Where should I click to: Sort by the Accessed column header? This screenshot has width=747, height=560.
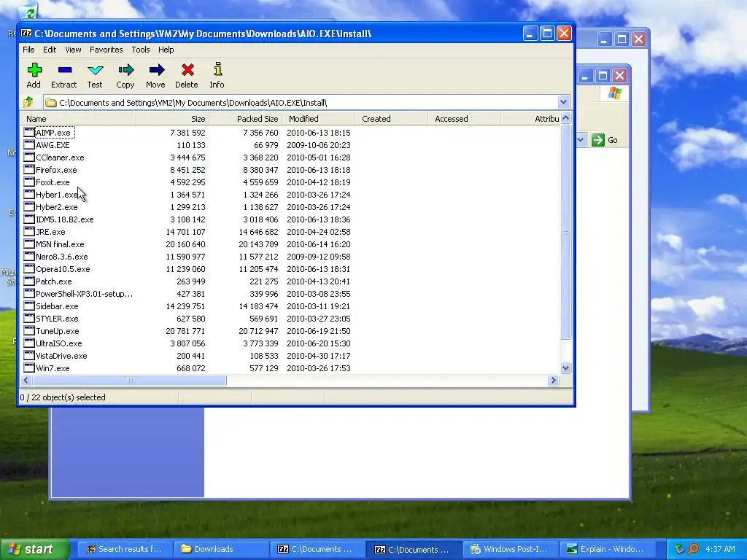click(x=464, y=119)
